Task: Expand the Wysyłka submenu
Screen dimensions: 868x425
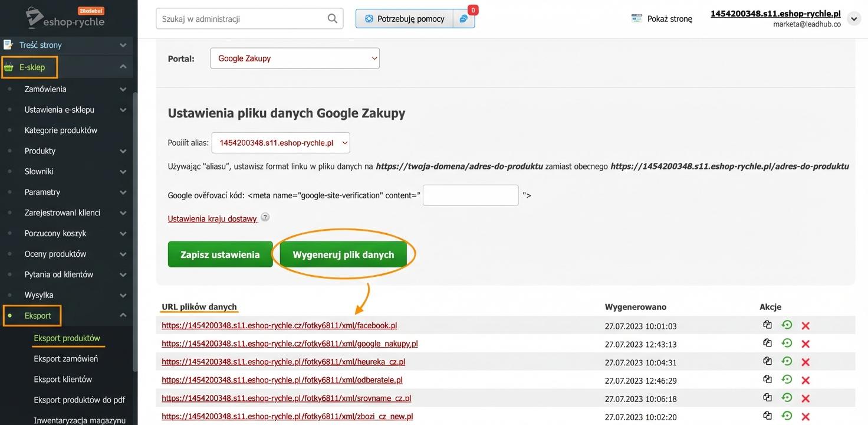Action: (123, 295)
